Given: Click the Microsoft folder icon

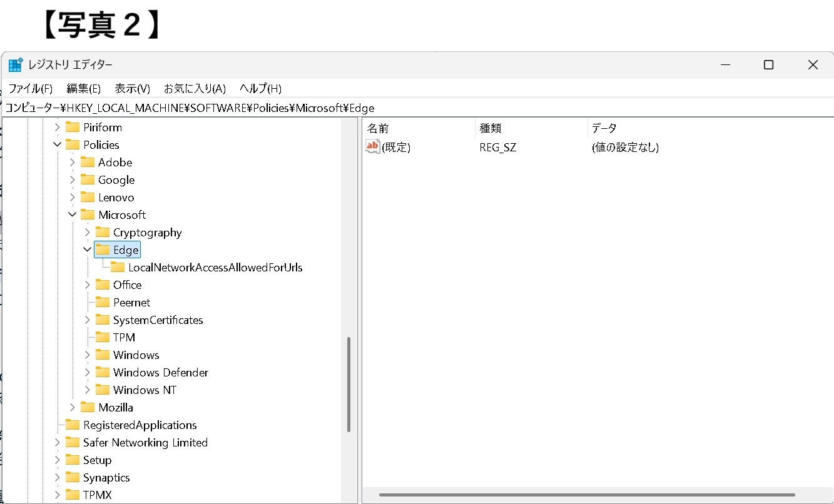Looking at the screenshot, I should click(x=88, y=215).
